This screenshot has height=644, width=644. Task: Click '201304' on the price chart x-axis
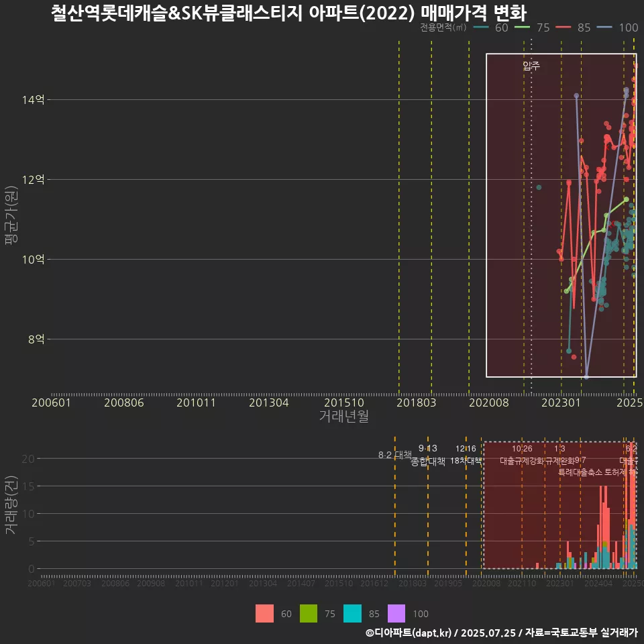(269, 402)
